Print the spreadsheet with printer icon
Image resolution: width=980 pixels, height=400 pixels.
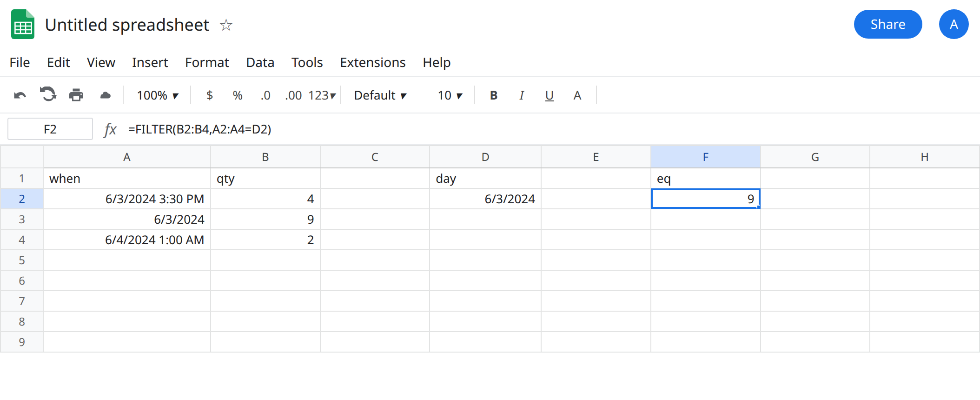pyautogui.click(x=76, y=95)
